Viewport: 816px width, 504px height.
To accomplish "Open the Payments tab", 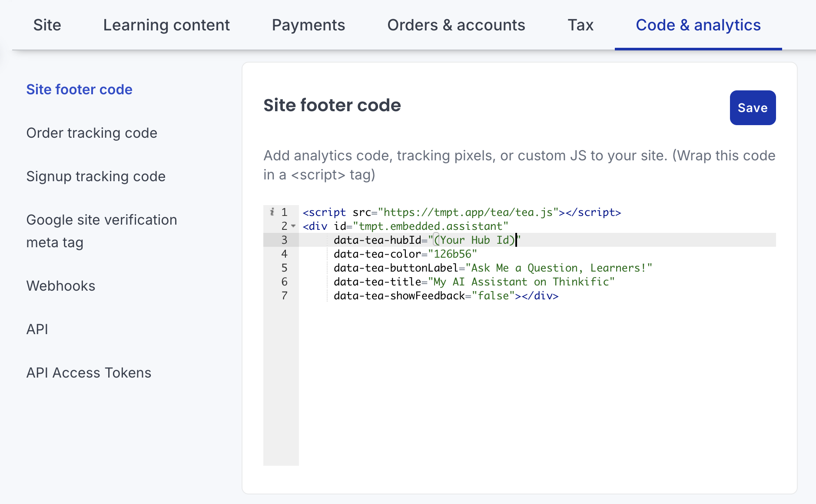I will pos(308,25).
